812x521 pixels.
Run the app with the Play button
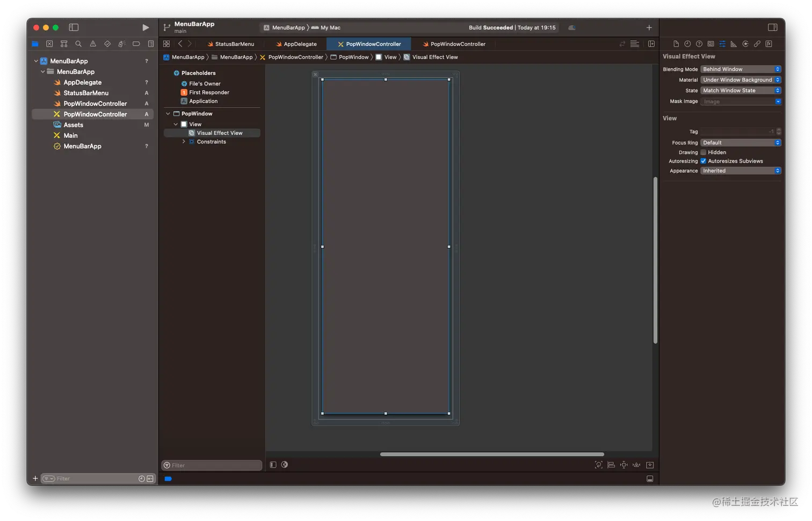coord(146,27)
